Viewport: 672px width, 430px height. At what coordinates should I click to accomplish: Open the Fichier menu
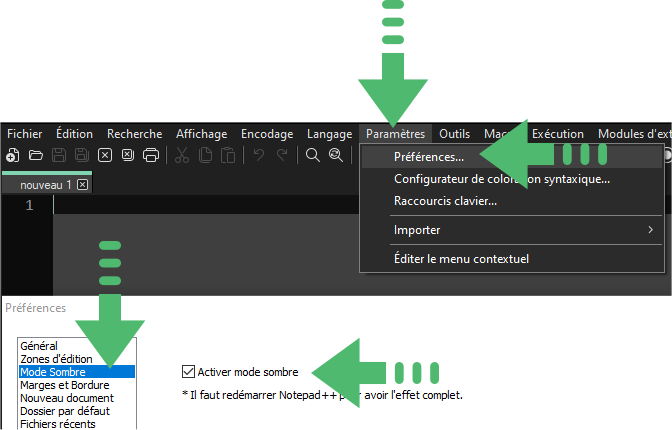tap(24, 134)
